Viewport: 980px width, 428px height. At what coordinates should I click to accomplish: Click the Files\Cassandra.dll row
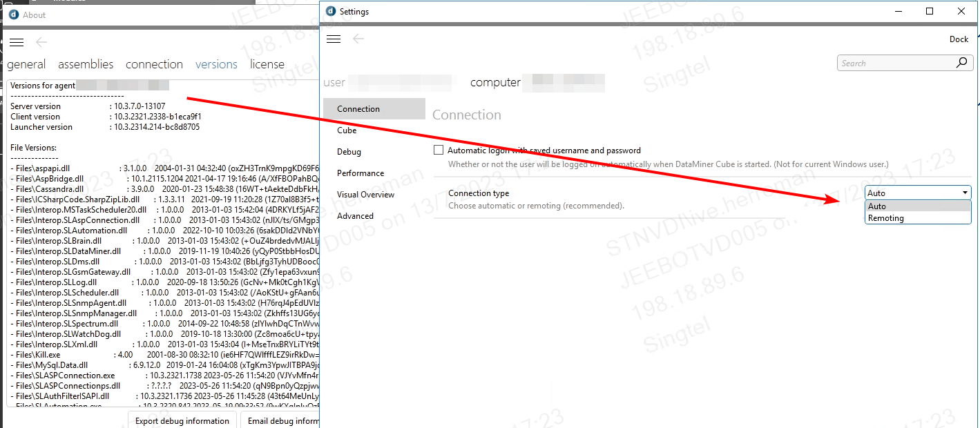pyautogui.click(x=164, y=189)
